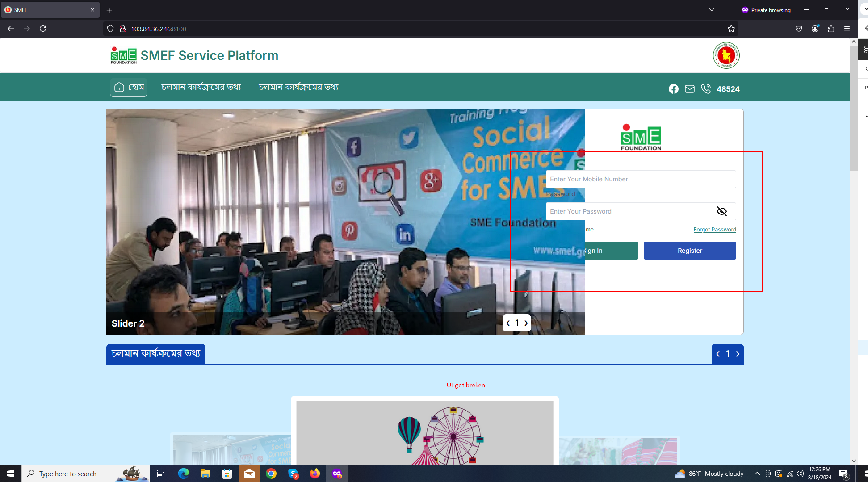Viewport: 868px width, 482px height.
Task: Open Mail app from taskbar
Action: point(249,474)
